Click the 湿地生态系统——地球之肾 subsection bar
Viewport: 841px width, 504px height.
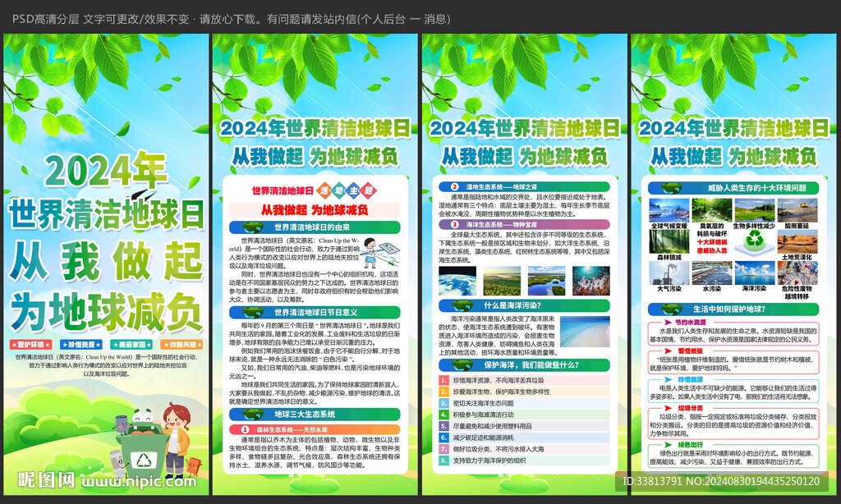pyautogui.click(x=524, y=186)
